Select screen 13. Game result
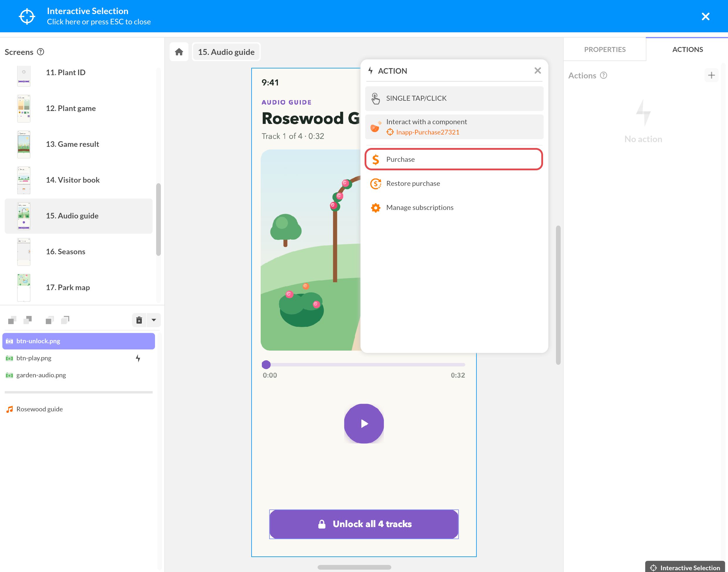The height and width of the screenshot is (572, 728). (x=79, y=144)
